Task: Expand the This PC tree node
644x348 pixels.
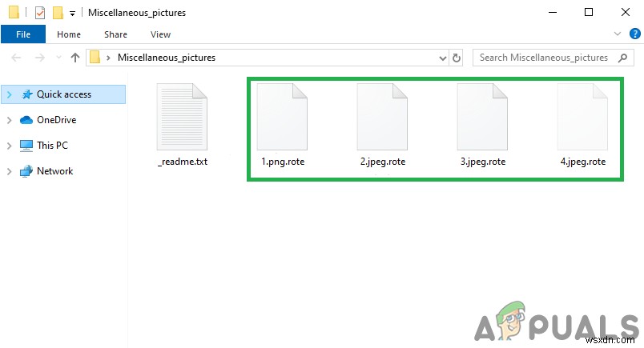Action: point(9,146)
